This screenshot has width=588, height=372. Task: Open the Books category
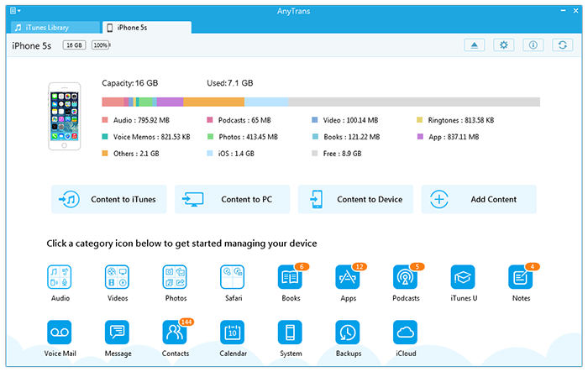click(x=291, y=277)
